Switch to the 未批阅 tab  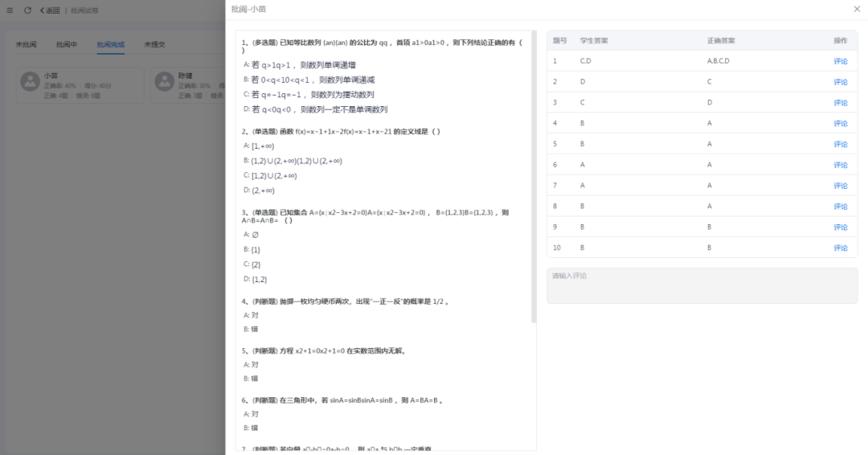click(x=27, y=44)
